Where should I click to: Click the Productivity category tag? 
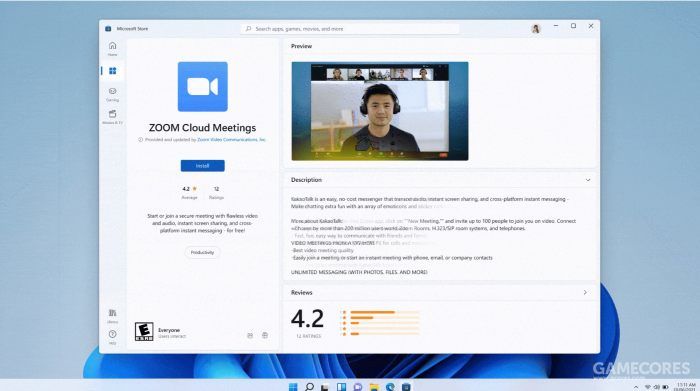click(x=202, y=252)
